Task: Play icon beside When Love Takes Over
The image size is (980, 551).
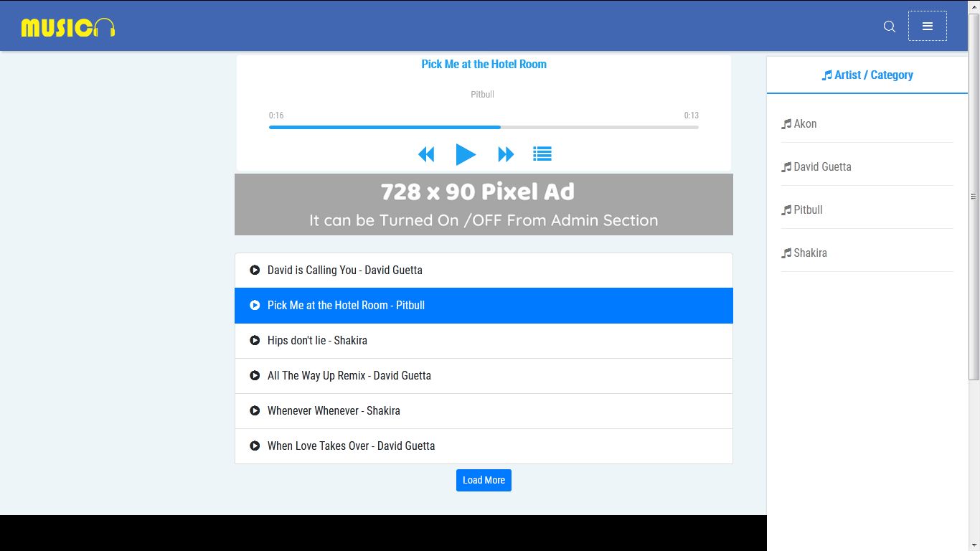Action: [255, 446]
